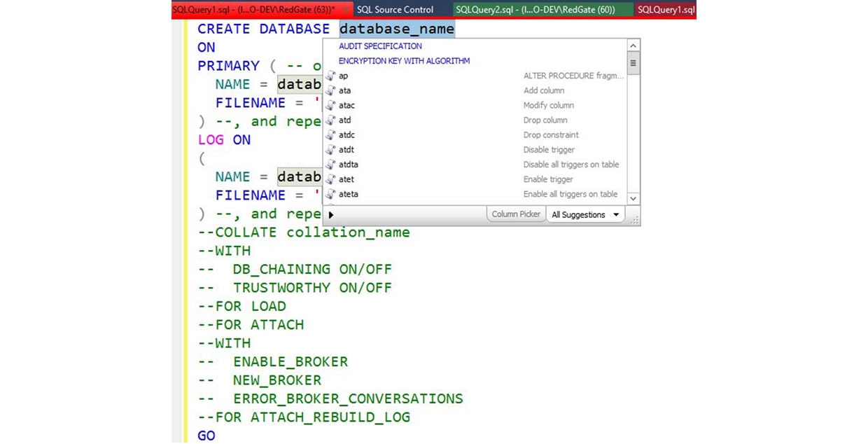
Task: Switch to SQL Source Control tab
Action: (395, 10)
